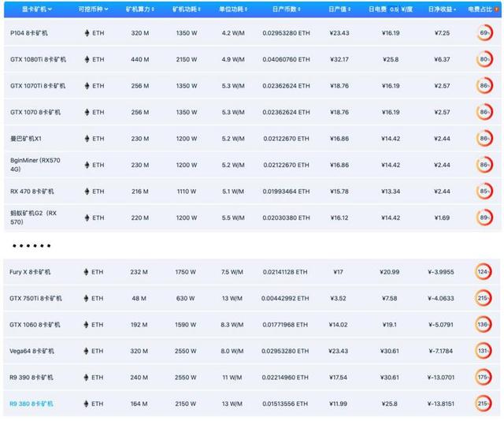The height and width of the screenshot is (421, 504).
Task: Click the 85% ring in RX 470 row
Action: pyautogui.click(x=484, y=192)
